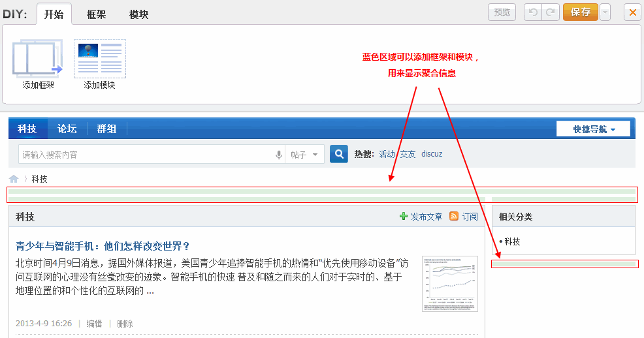
Task: Switch to the 框架 tab
Action: pos(97,14)
